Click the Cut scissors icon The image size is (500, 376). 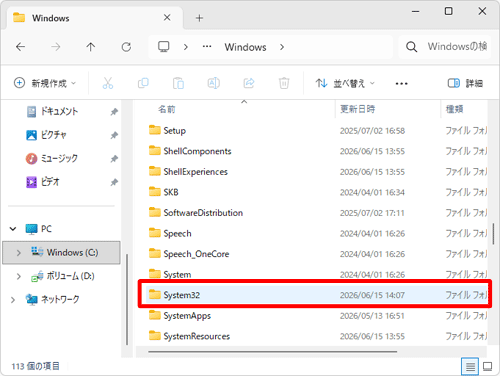pos(108,83)
